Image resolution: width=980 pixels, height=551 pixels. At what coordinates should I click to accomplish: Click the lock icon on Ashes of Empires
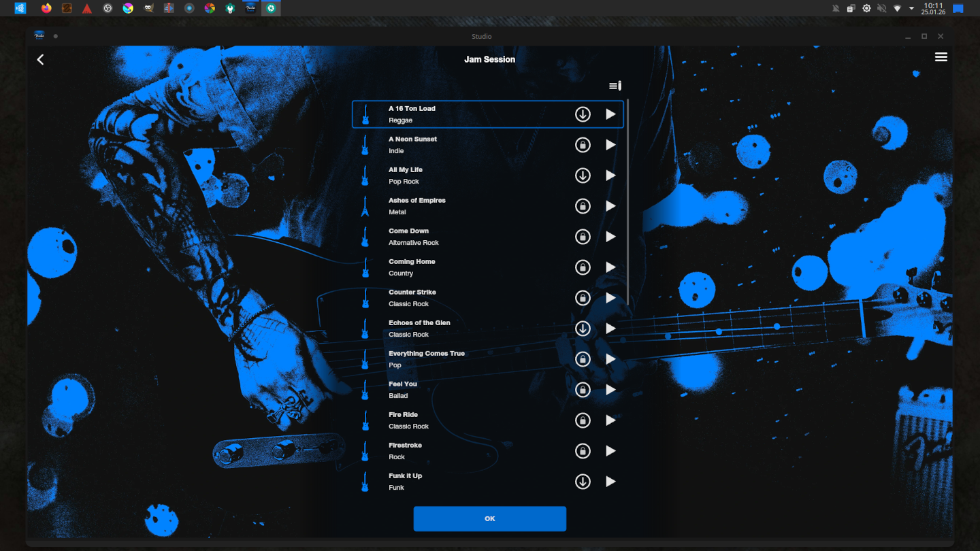point(583,206)
